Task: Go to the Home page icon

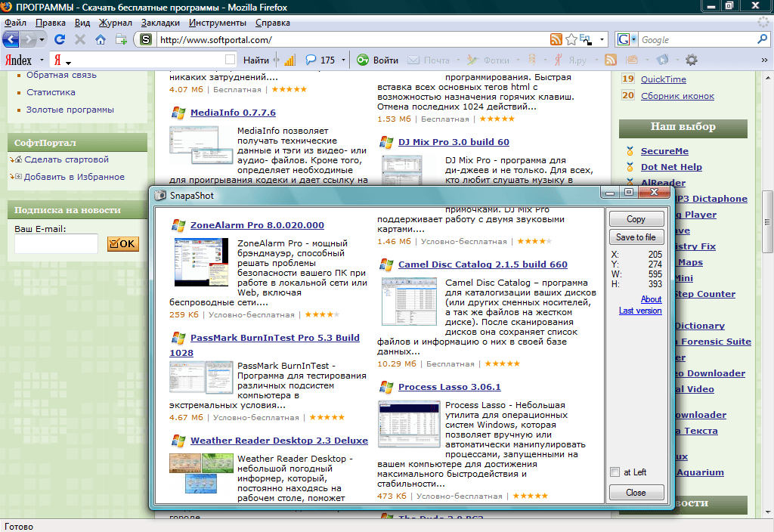Action: click(x=101, y=39)
